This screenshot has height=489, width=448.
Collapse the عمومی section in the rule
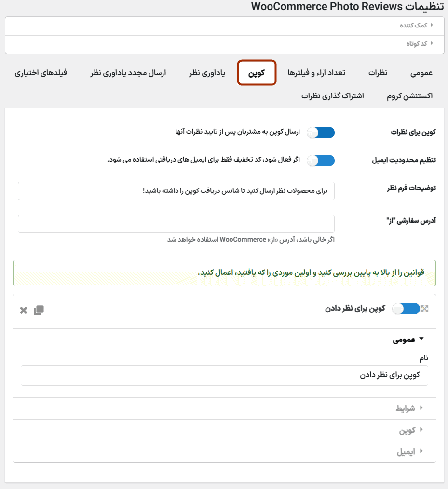[408, 340]
